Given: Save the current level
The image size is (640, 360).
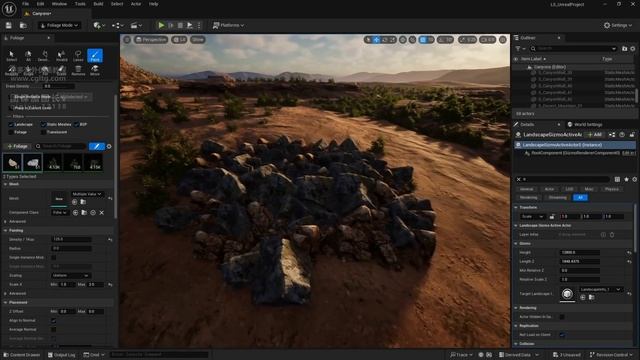Looking at the screenshot, I should pos(9,25).
